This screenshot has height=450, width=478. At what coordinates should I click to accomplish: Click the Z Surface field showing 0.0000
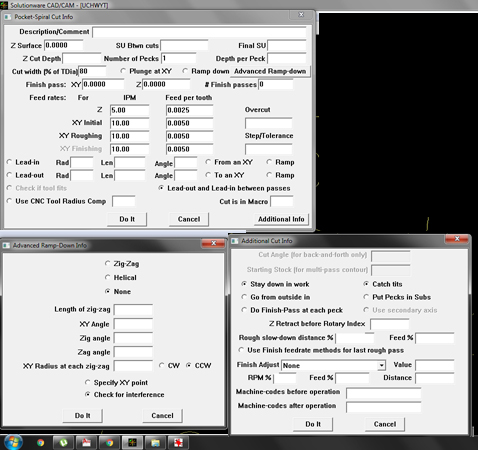tap(64, 45)
